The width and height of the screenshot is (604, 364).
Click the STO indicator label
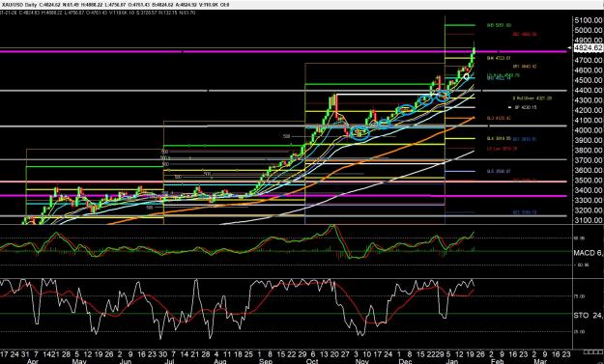587,316
